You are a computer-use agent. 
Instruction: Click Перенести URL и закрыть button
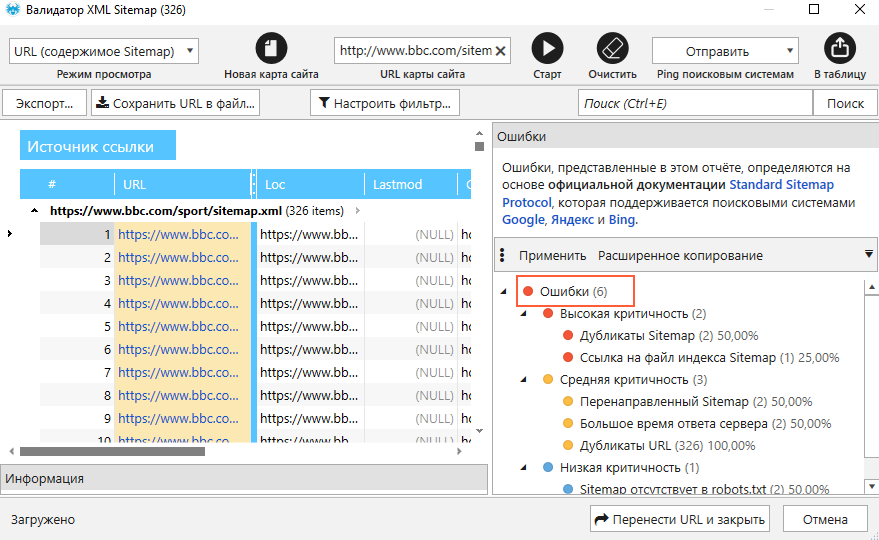pyautogui.click(x=679, y=519)
